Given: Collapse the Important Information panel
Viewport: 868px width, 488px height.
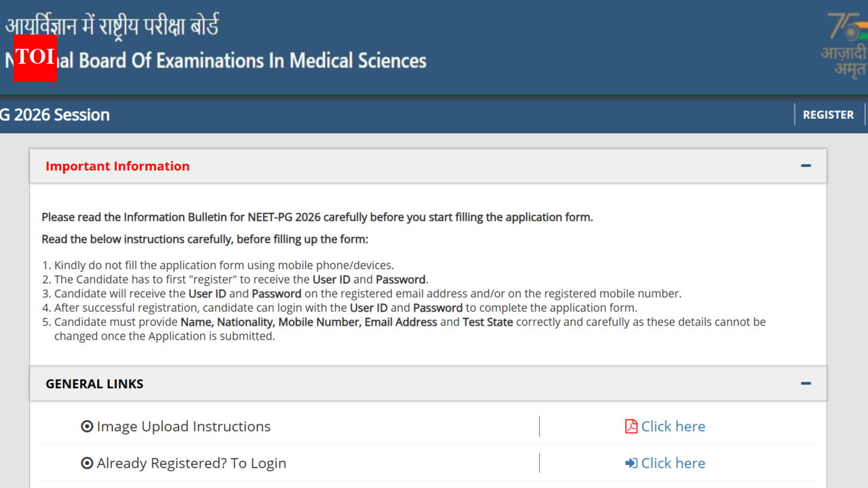Looking at the screenshot, I should (x=806, y=166).
